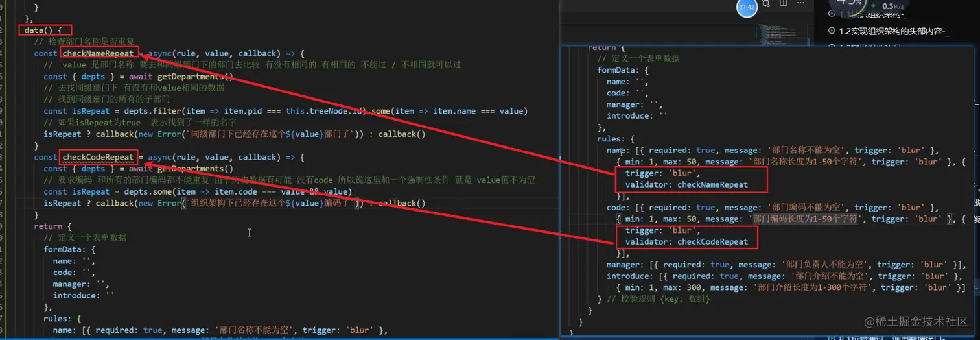The image size is (980, 340).
Task: Open the More Actions ellipsis in the editor toolbar
Action: (800, 3)
